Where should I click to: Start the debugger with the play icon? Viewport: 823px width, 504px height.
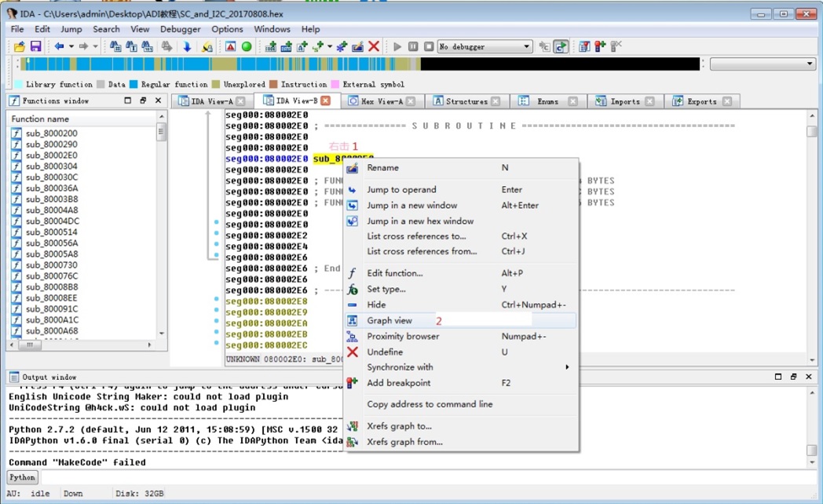point(397,46)
